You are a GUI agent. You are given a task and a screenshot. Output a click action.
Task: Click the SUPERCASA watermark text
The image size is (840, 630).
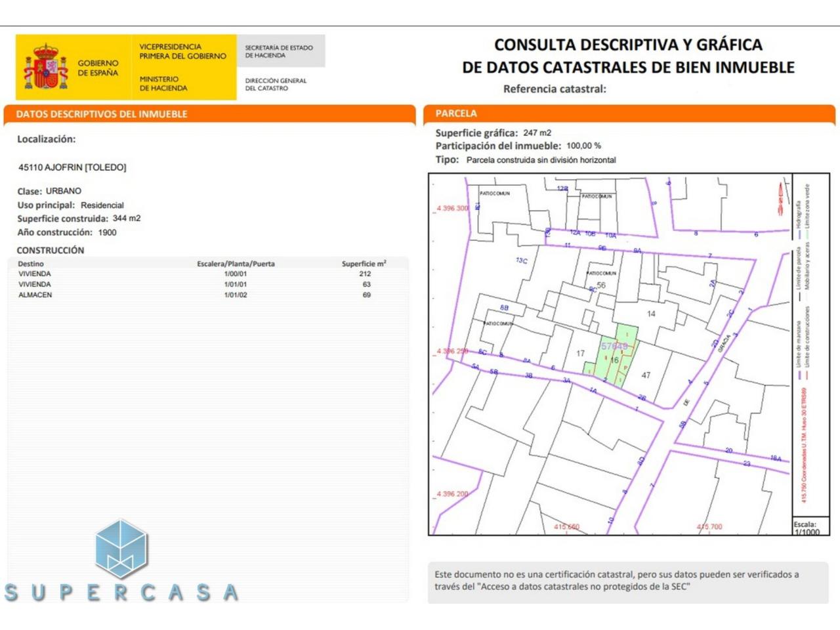(x=121, y=593)
